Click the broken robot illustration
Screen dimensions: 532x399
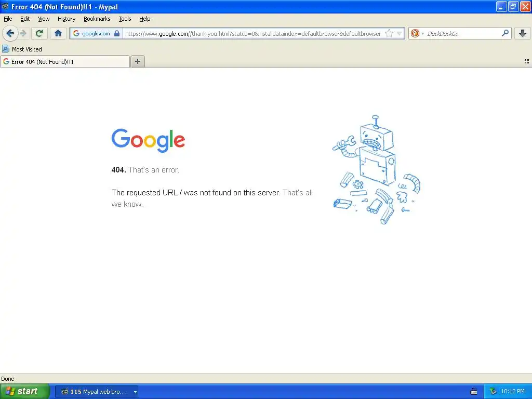(376, 170)
